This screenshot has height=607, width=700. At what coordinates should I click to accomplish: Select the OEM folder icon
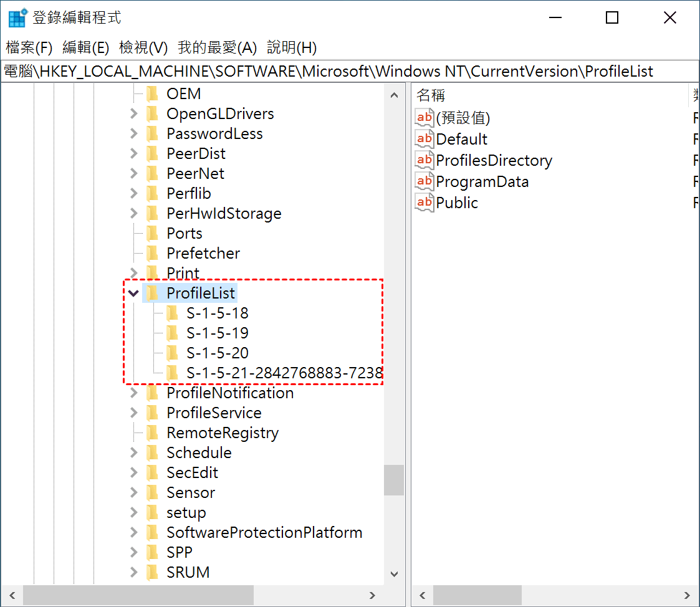(153, 93)
